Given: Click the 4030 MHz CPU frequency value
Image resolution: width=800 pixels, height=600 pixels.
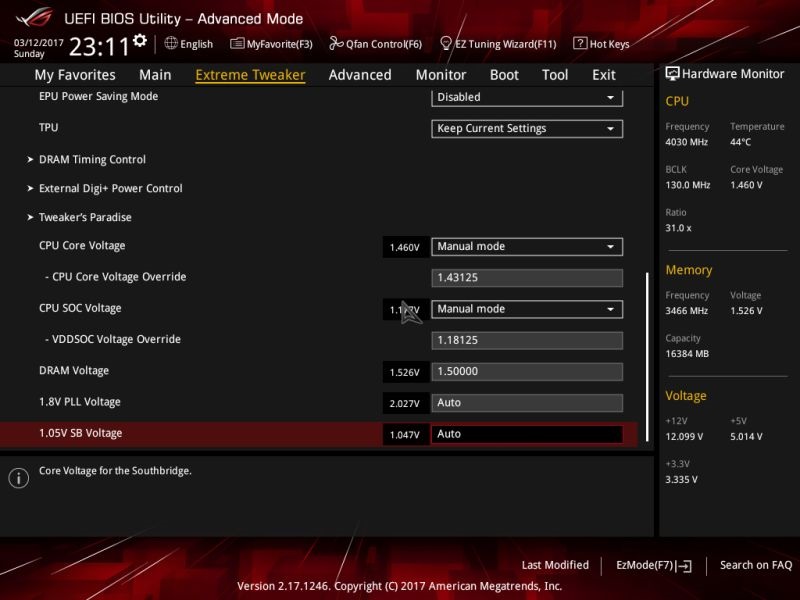Looking at the screenshot, I should [x=687, y=142].
